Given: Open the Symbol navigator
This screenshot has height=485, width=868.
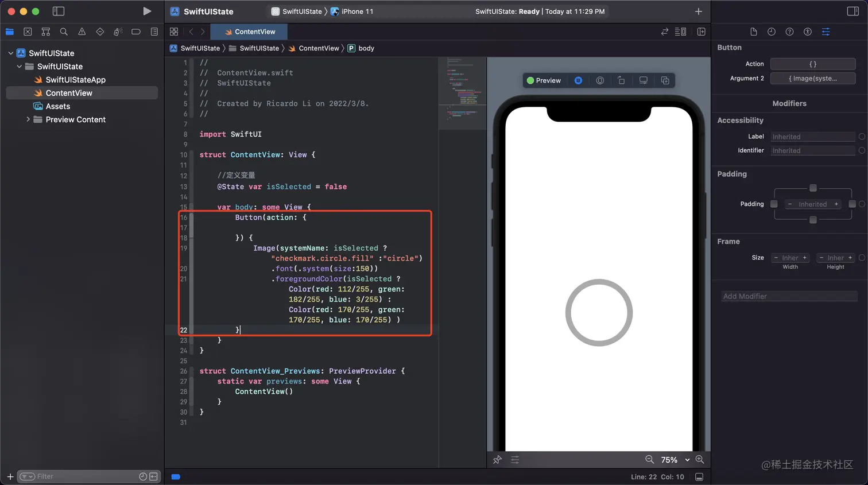Looking at the screenshot, I should point(46,32).
